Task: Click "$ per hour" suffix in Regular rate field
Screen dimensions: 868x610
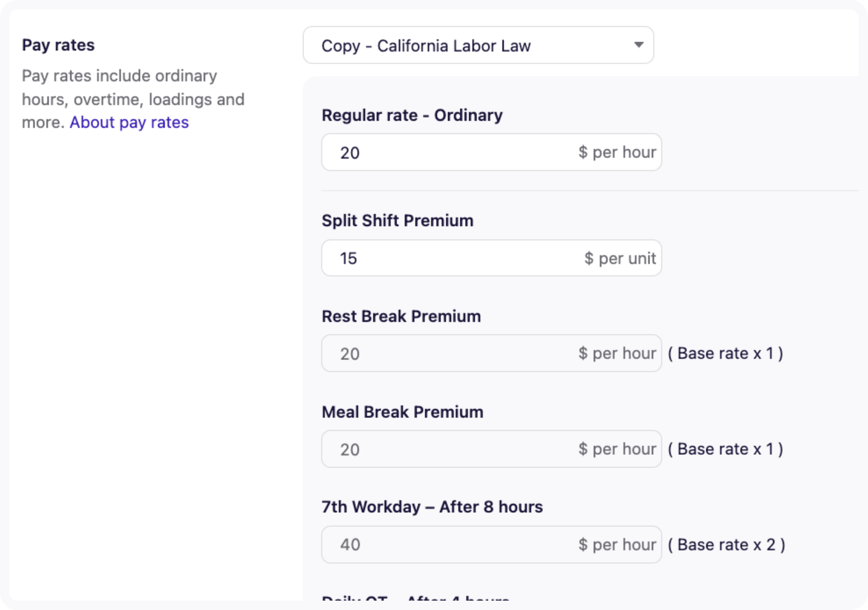Action: [x=617, y=152]
